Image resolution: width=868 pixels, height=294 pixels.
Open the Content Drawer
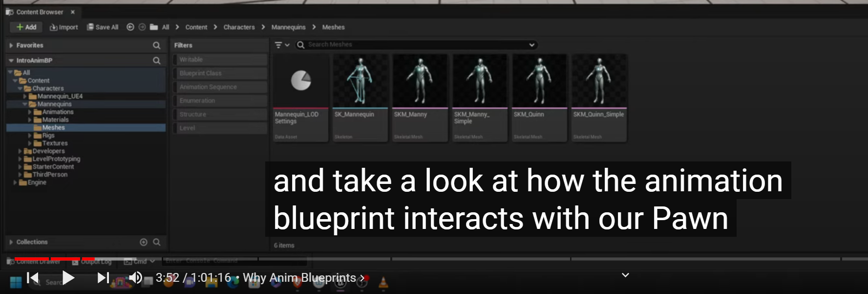pos(33,262)
